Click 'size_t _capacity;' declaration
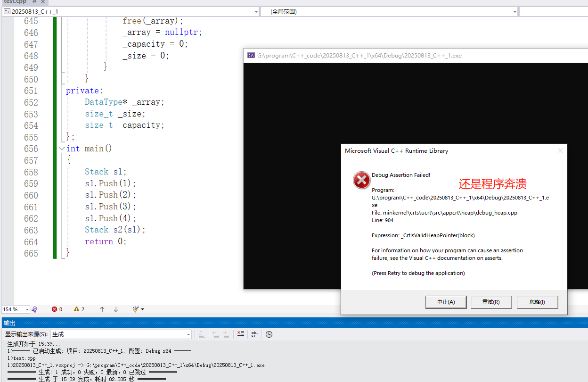588x382 pixels. click(125, 125)
